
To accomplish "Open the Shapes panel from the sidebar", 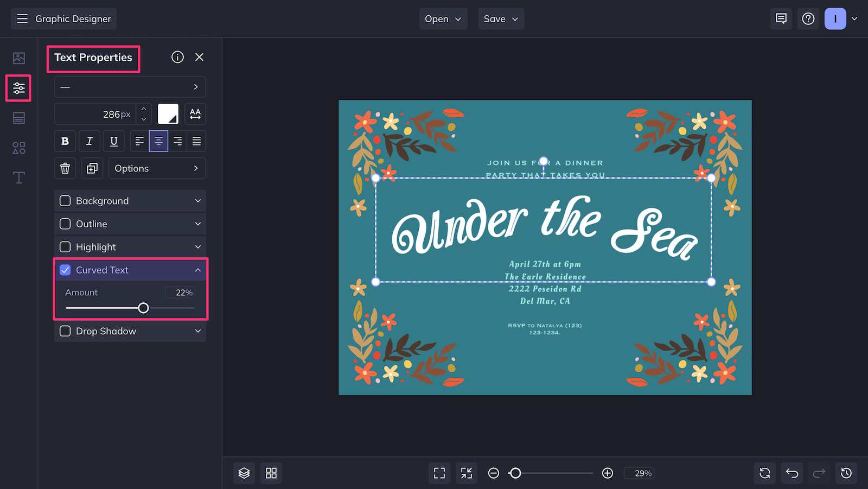I will click(x=18, y=147).
